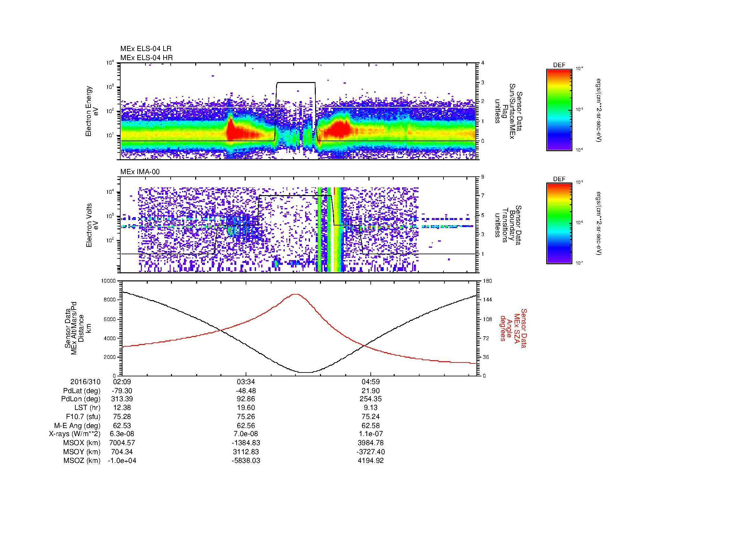Screen dimensions: 756x534
Task: Click the MSOZ value -5838.03
Action: 246,461
